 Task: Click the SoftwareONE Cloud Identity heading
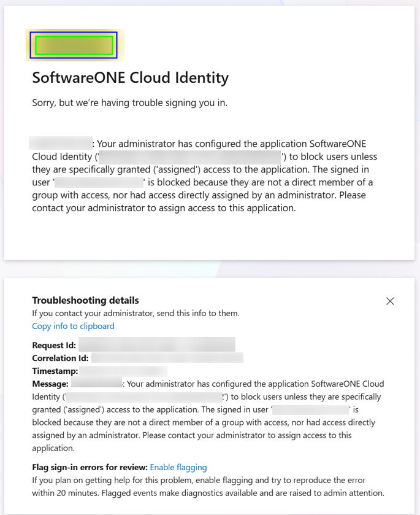tap(130, 78)
